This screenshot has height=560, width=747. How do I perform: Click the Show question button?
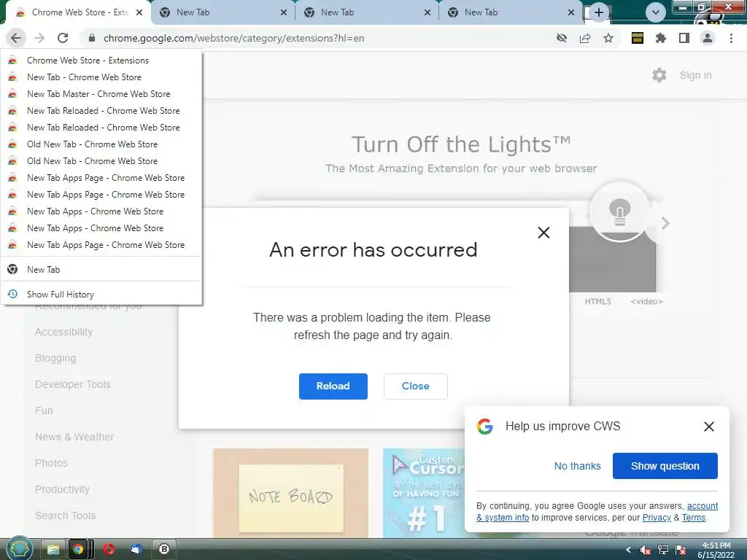[665, 466]
